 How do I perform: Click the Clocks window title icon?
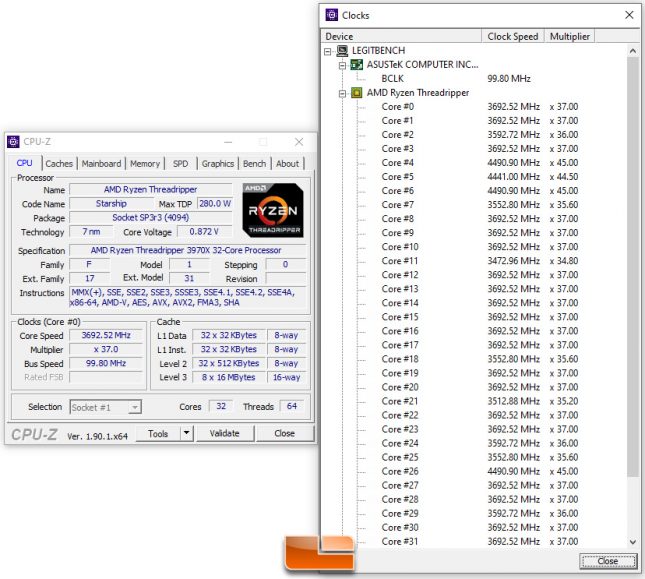point(332,15)
